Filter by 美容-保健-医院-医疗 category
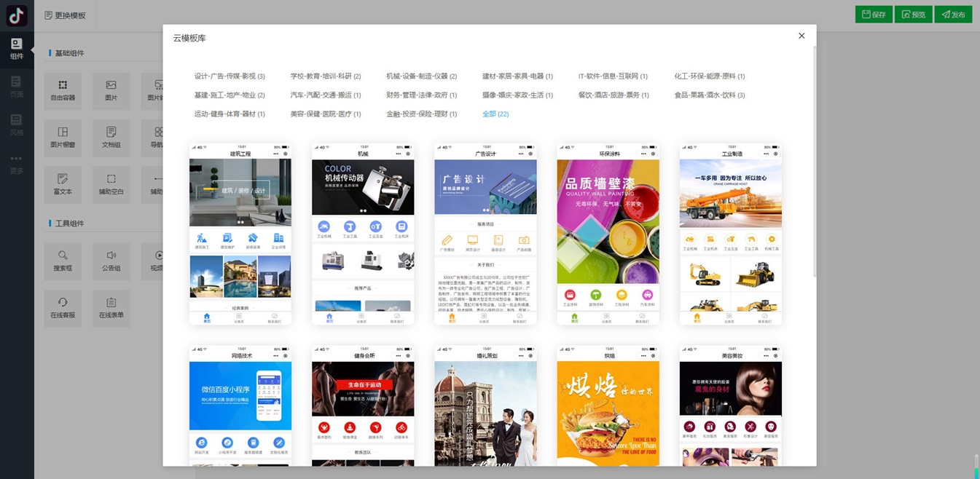This screenshot has width=980, height=479. [326, 114]
